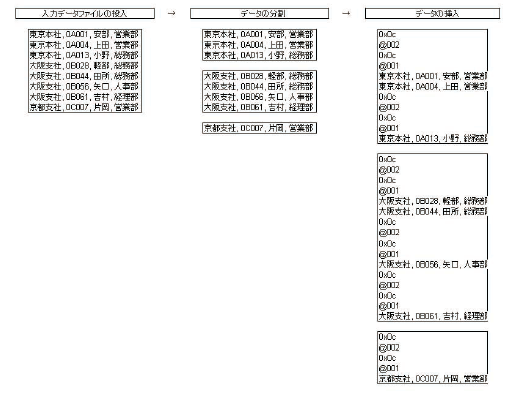Click the first @002 line in the Tokyo insert block

pyautogui.click(x=389, y=45)
